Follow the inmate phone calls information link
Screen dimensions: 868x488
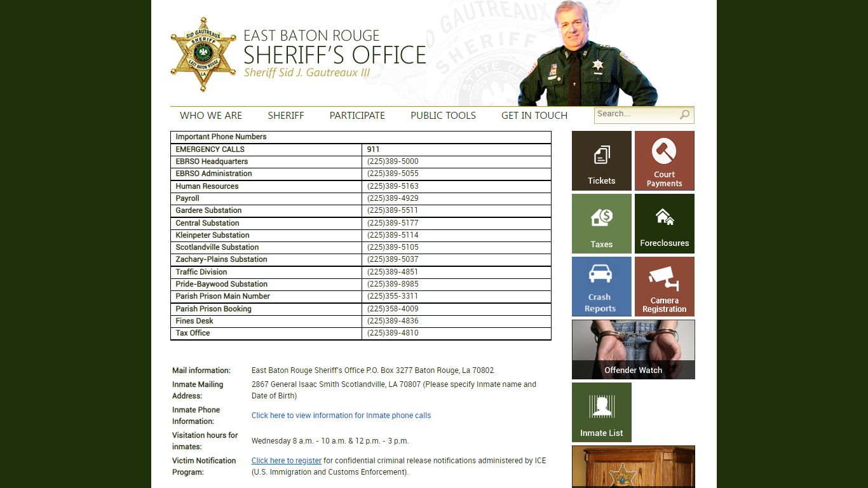341,416
